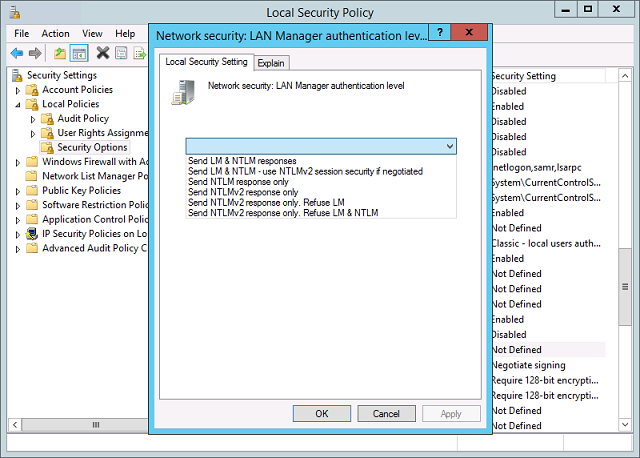
Task: Click the Delete (X) toolbar icon
Action: coord(102,52)
